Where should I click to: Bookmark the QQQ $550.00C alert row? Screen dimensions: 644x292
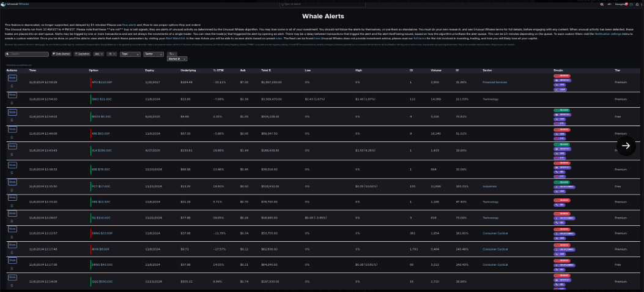click(x=12, y=285)
